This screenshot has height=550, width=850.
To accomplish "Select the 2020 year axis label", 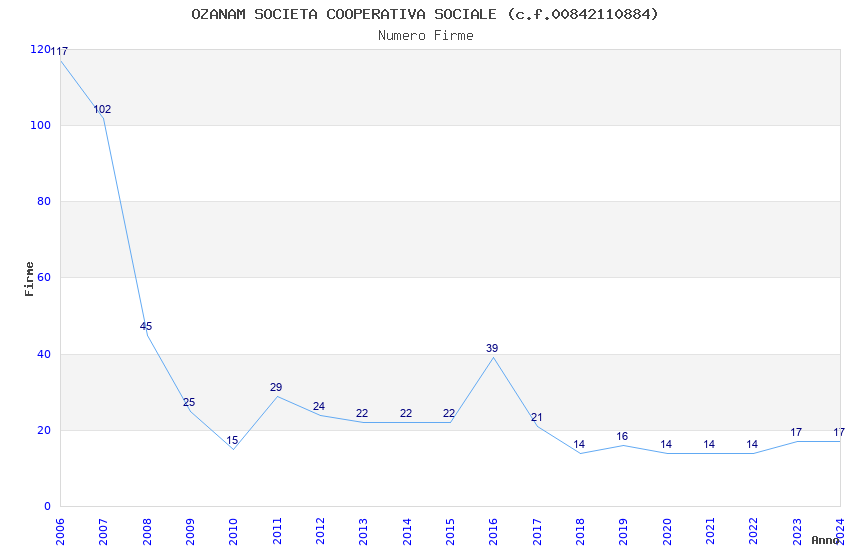I will [x=667, y=531].
